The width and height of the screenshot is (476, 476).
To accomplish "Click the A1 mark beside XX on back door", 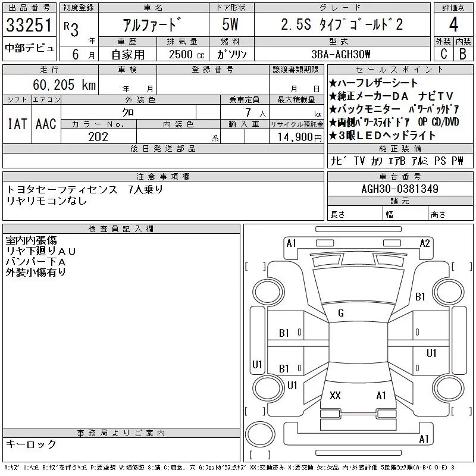I will tap(381, 396).
